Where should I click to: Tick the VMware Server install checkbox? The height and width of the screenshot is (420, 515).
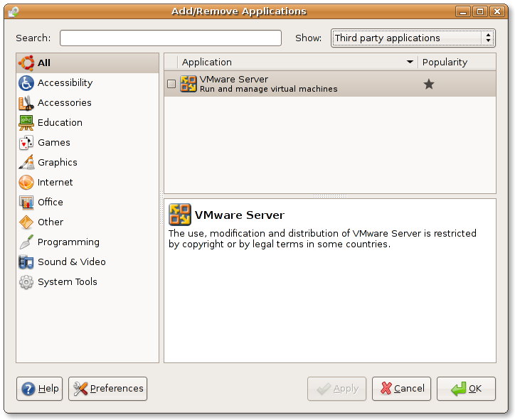tap(171, 84)
